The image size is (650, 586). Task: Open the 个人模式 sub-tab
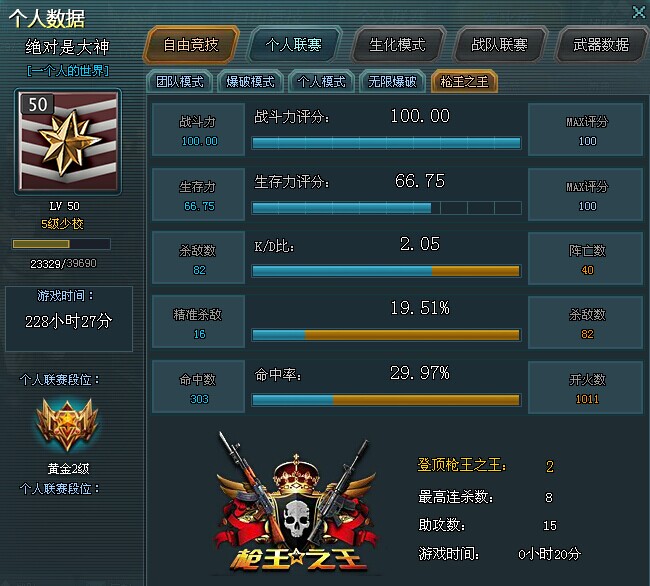tap(321, 82)
